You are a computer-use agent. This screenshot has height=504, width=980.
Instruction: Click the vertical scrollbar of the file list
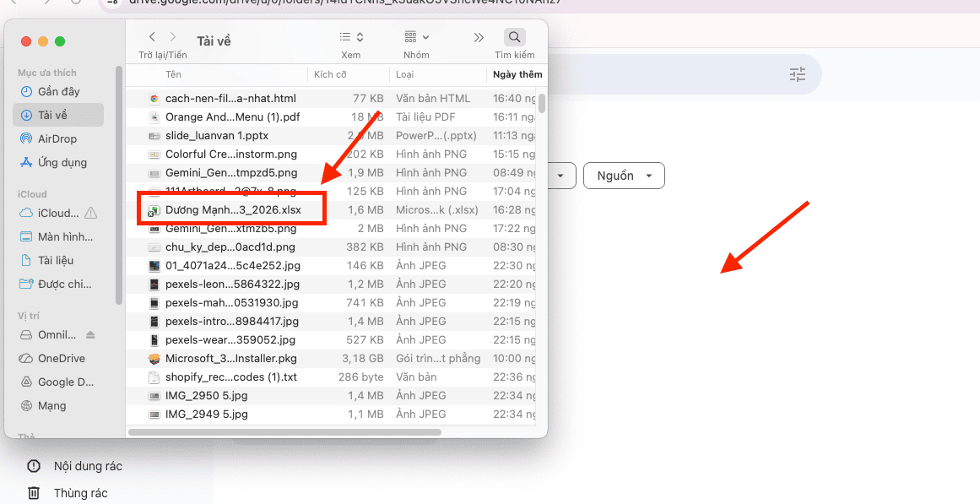coord(543,103)
